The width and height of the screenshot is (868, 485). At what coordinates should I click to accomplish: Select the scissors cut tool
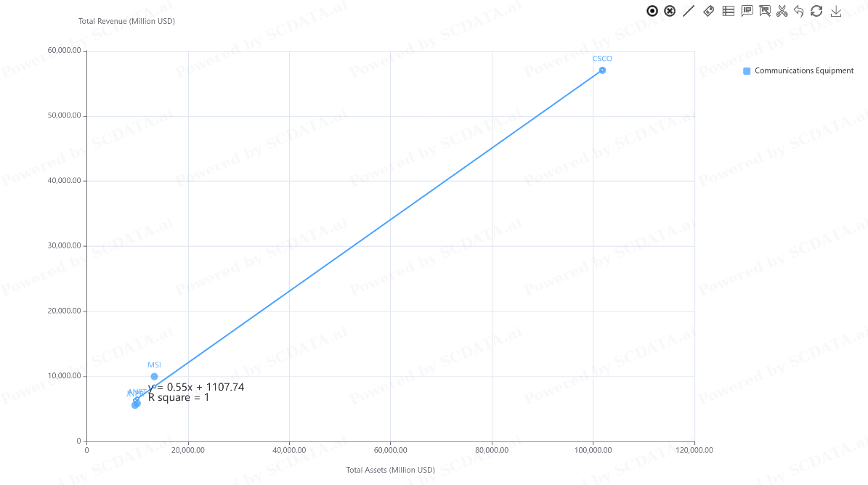point(782,11)
